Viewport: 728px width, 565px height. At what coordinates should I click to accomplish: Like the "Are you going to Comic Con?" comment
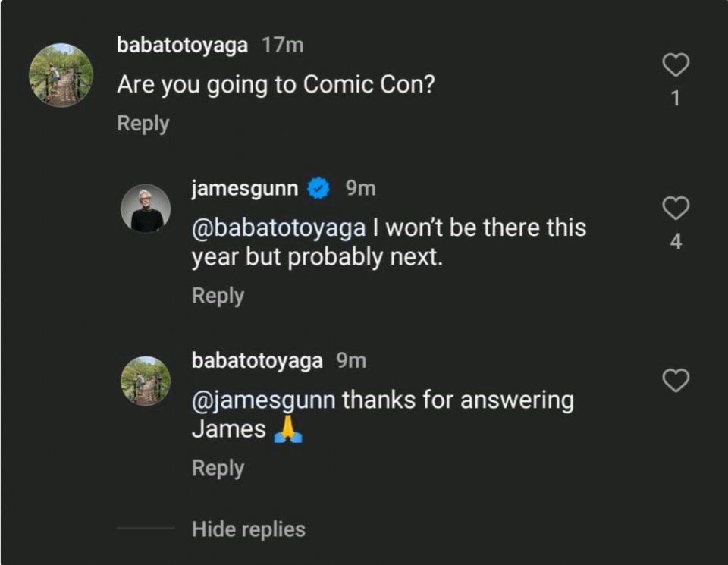pos(676,66)
